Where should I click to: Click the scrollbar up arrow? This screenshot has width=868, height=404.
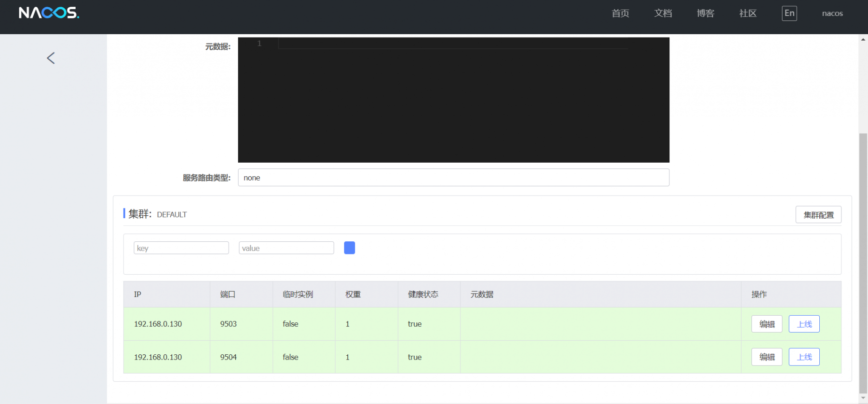click(x=863, y=39)
